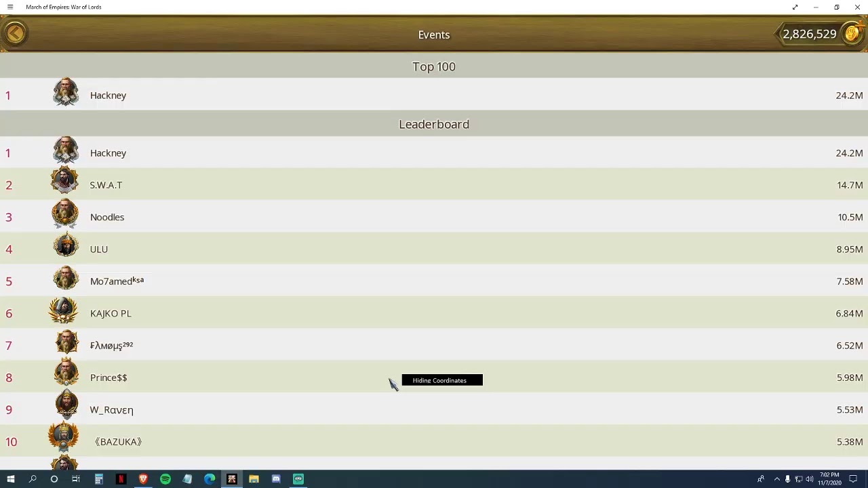Click the 7.58M score value
Image resolution: width=868 pixels, height=488 pixels.
pyautogui.click(x=850, y=281)
